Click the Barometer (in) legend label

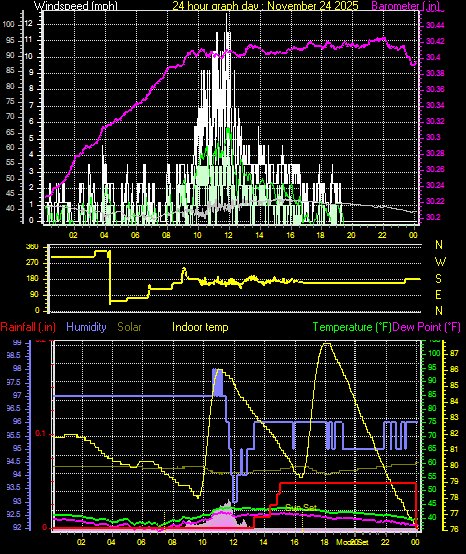pyautogui.click(x=406, y=5)
